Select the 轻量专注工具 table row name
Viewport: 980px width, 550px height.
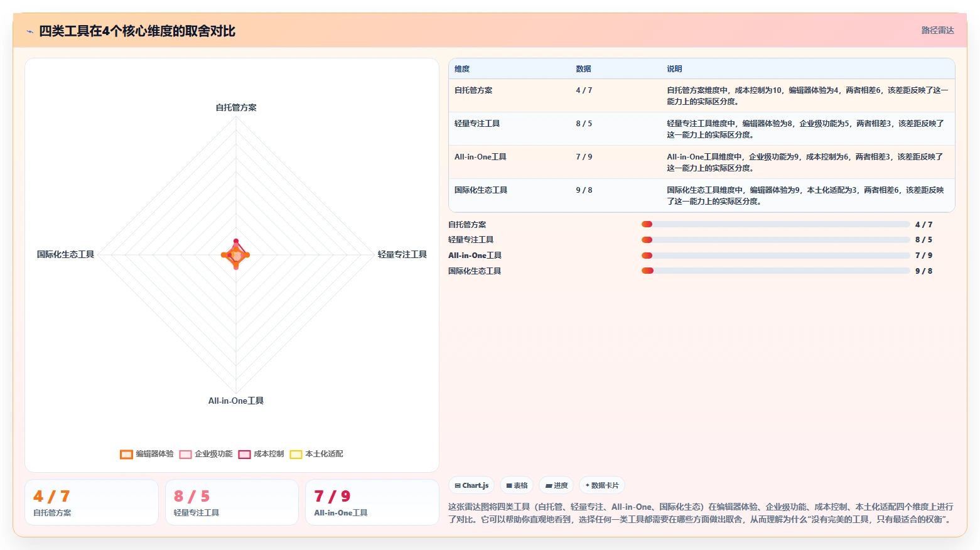coord(477,124)
